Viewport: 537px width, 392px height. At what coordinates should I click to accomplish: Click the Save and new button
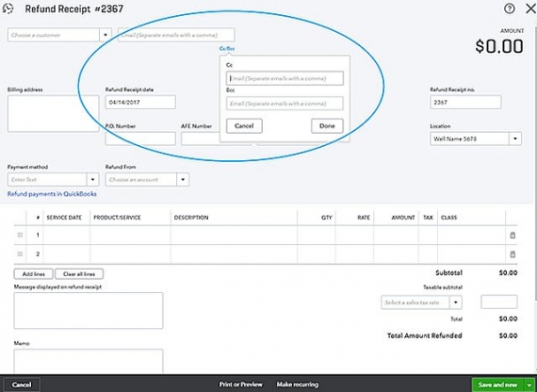coord(498,384)
